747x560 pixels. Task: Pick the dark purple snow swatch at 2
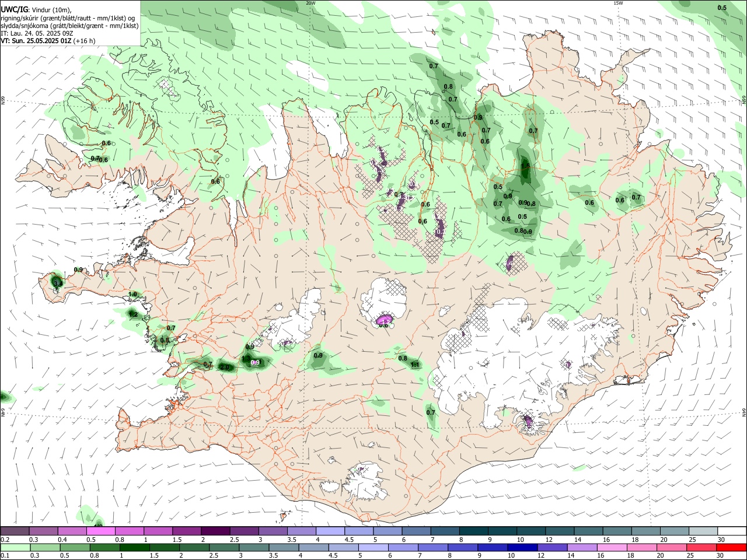[x=215, y=531]
